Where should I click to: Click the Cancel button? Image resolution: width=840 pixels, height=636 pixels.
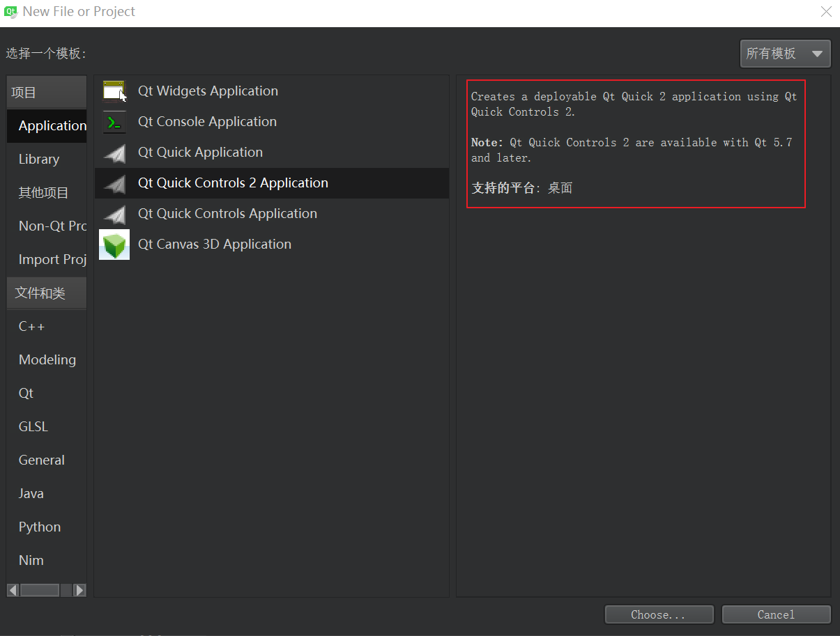tap(776, 614)
